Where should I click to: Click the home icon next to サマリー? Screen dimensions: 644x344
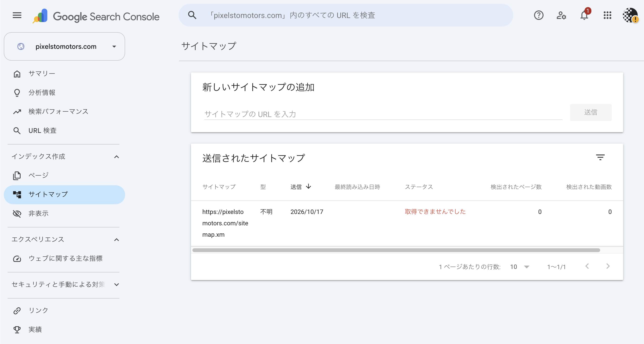coord(17,74)
